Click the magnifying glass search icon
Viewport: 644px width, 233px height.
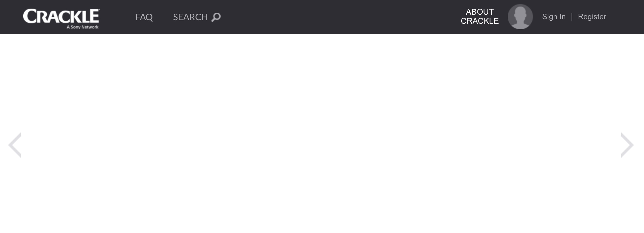pyautogui.click(x=216, y=17)
